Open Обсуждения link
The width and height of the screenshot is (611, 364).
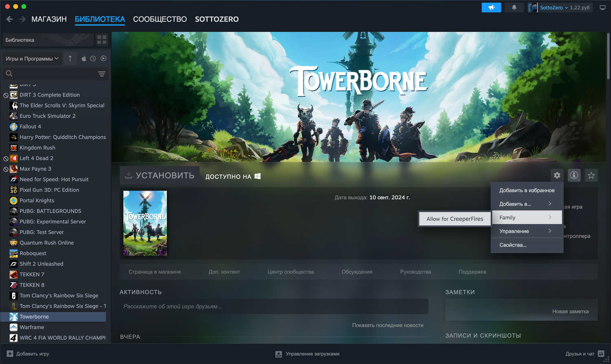357,272
